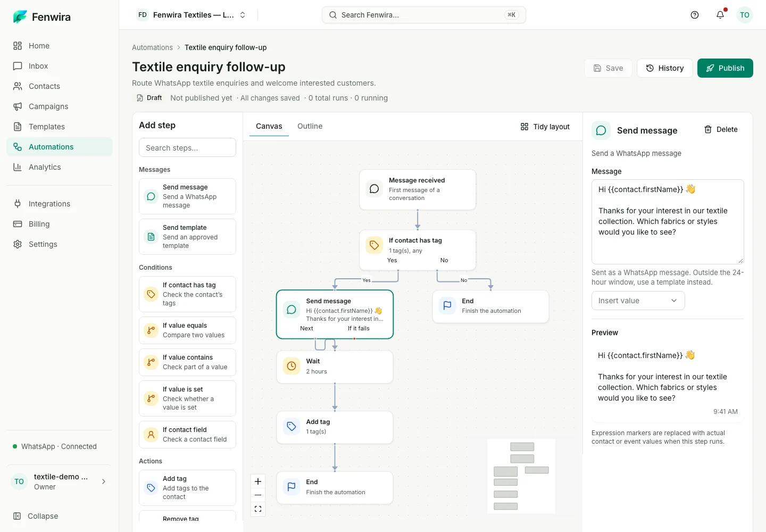Open Templates page

pyautogui.click(x=60, y=127)
